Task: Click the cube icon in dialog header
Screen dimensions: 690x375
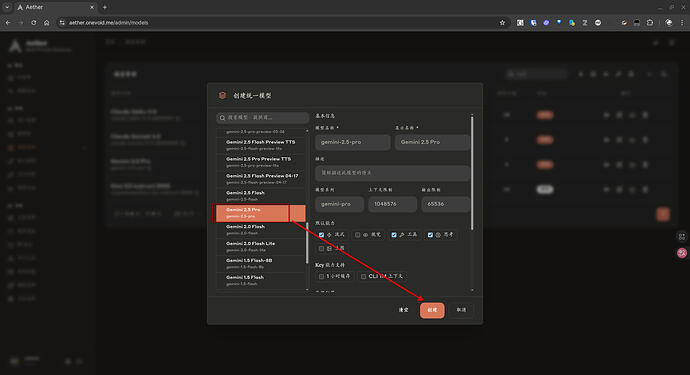Action: pos(223,95)
